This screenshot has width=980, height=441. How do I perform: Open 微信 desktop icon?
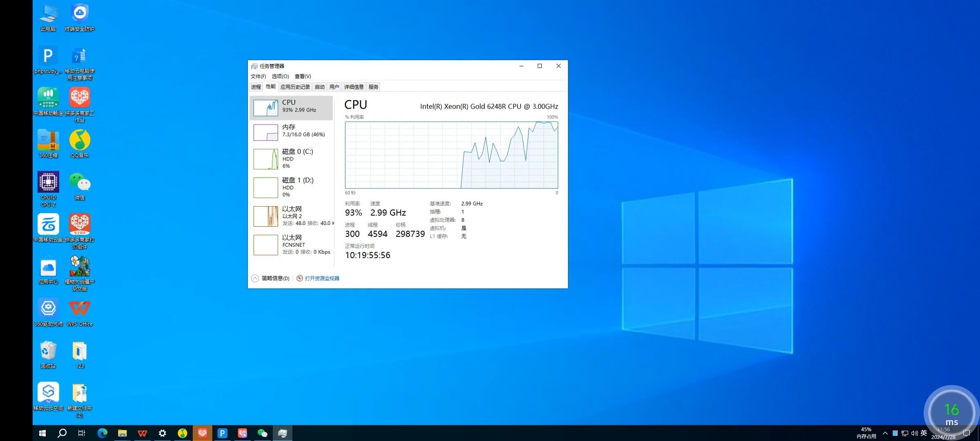80,186
